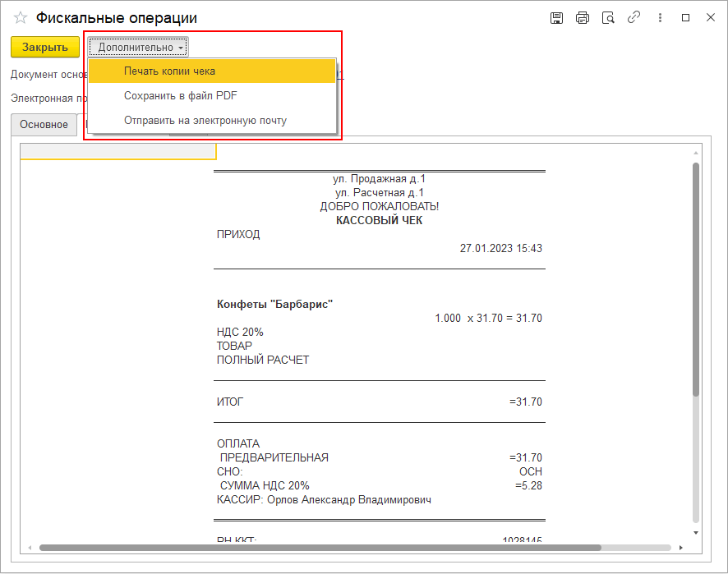Click the СУММА НДС 20% line

pos(265,486)
